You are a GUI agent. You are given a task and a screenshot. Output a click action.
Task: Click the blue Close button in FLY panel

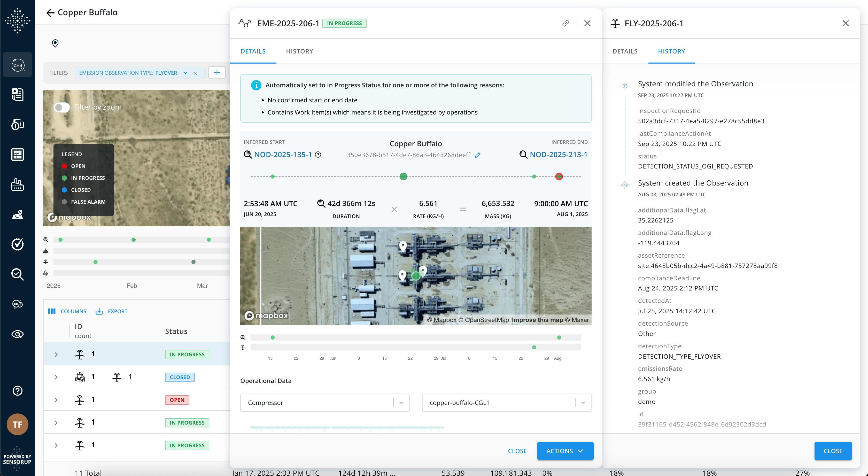tap(833, 451)
